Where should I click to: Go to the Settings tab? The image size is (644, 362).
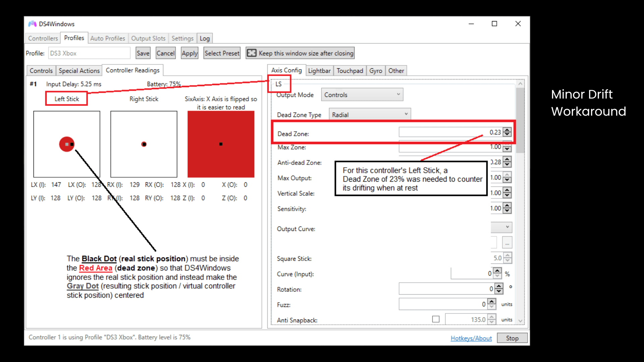(182, 38)
